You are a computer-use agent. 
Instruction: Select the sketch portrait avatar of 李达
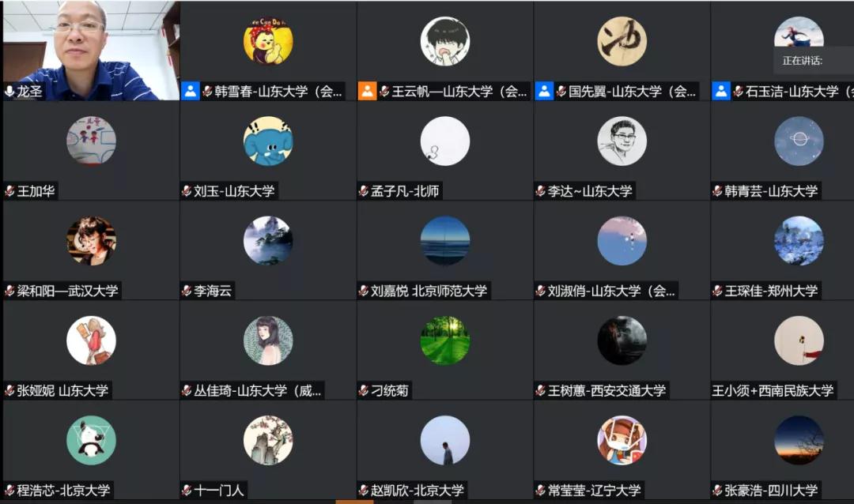622,141
